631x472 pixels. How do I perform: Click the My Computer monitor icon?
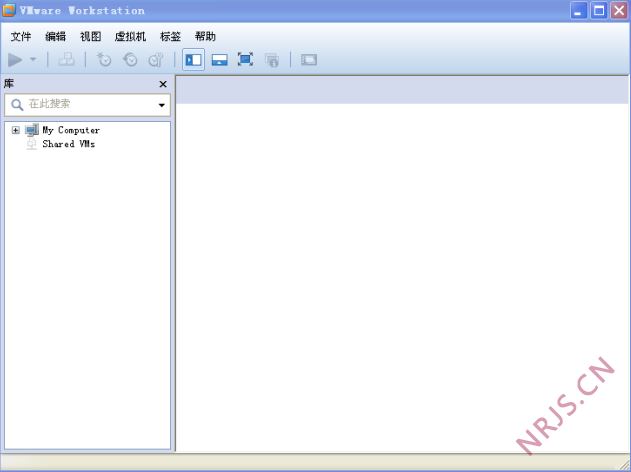click(32, 130)
